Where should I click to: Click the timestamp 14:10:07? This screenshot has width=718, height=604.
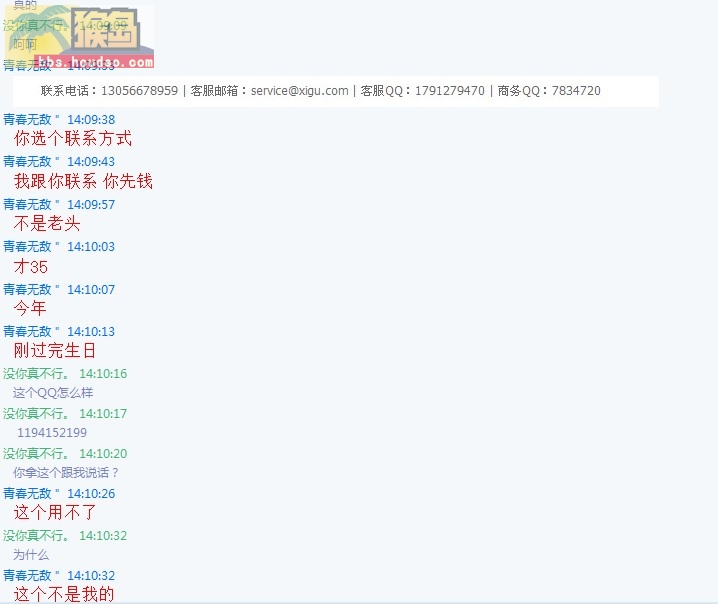pyautogui.click(x=91, y=289)
